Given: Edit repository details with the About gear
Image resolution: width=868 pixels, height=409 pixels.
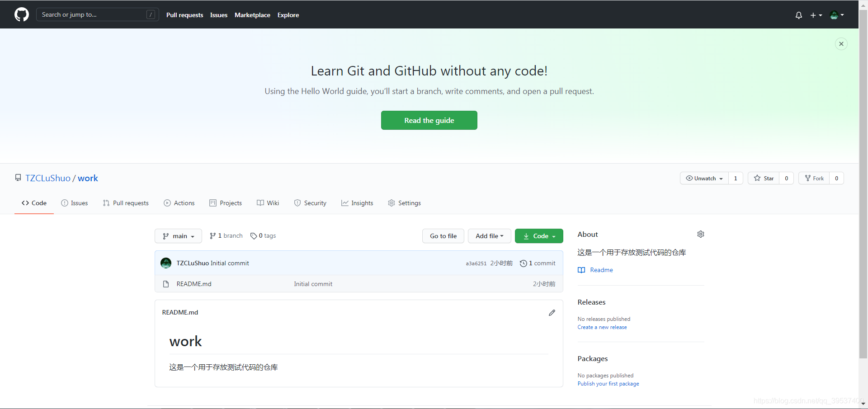Looking at the screenshot, I should (701, 234).
